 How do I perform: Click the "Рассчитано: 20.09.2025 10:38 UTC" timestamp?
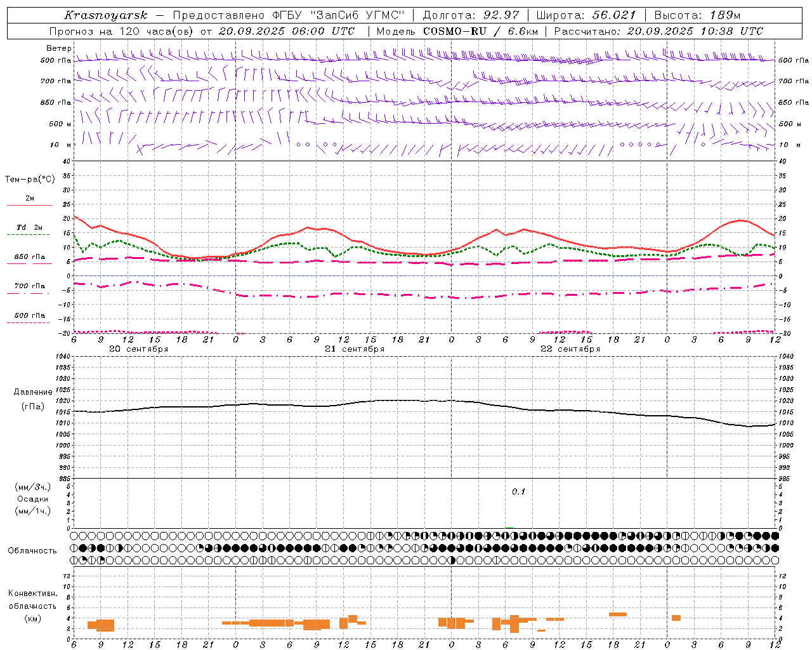click(x=658, y=31)
